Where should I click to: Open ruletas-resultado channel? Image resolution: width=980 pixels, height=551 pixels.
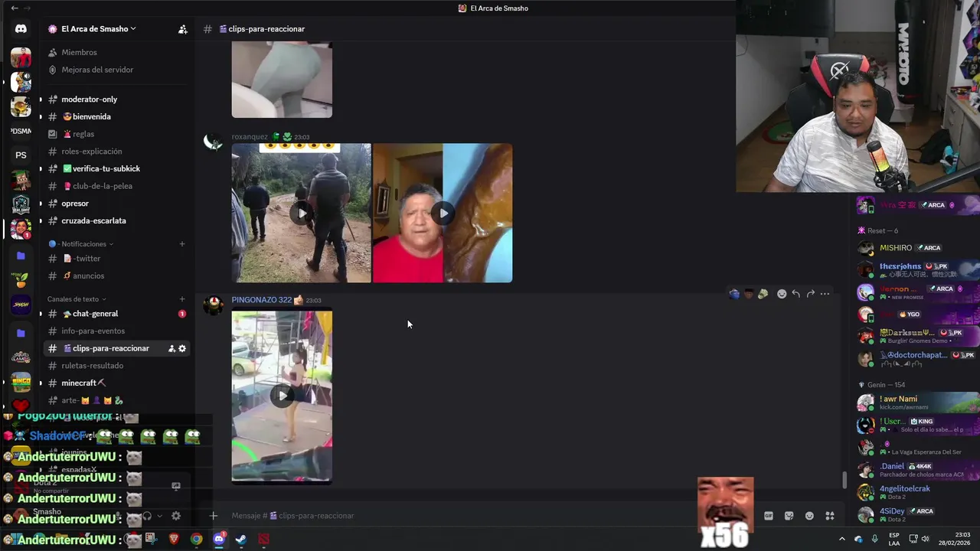[x=117, y=366]
